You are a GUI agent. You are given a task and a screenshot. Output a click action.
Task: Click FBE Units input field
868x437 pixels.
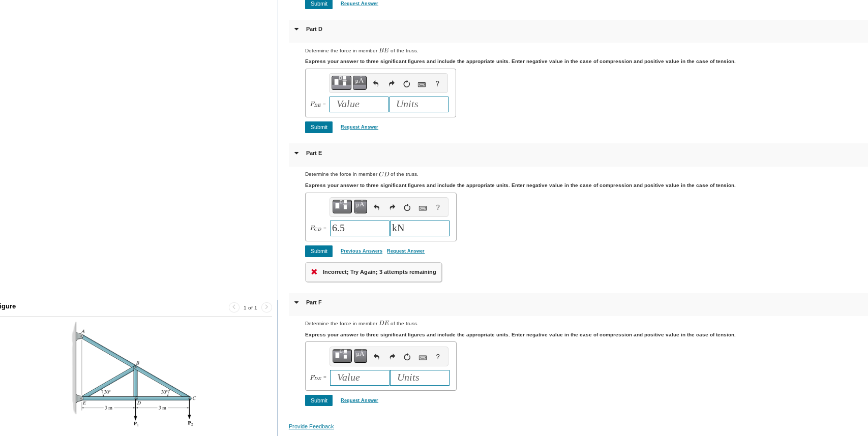coord(419,104)
